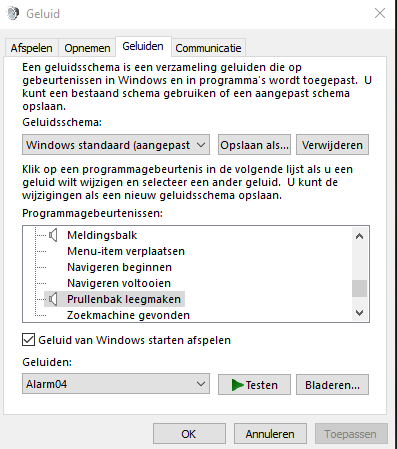
Task: Expand the Alarm04 sound dropdown
Action: coord(116,384)
